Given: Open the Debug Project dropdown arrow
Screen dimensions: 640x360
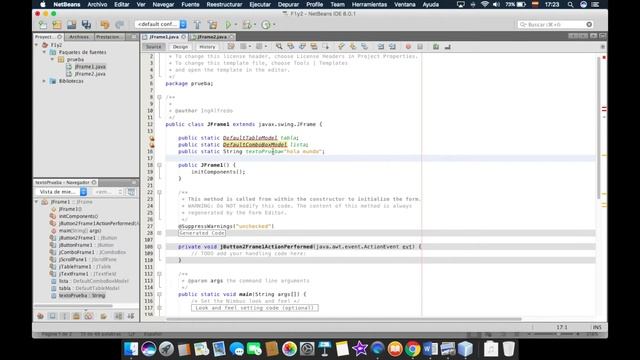Looking at the screenshot, I should 255,24.
